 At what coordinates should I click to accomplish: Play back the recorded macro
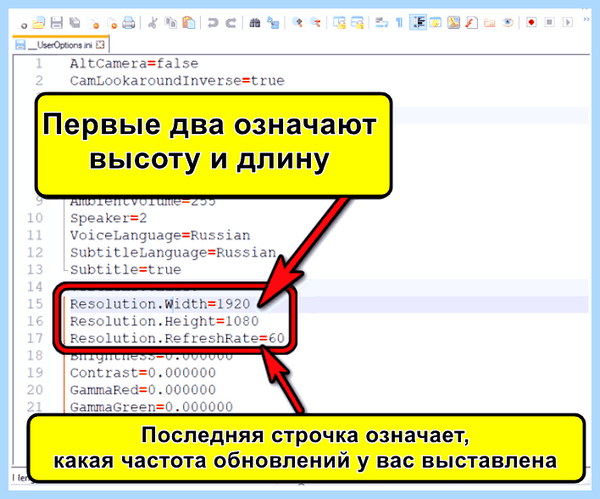[568, 23]
